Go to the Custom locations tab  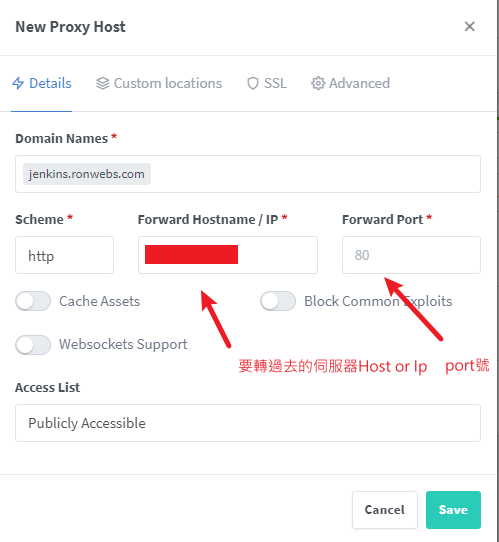[159, 83]
